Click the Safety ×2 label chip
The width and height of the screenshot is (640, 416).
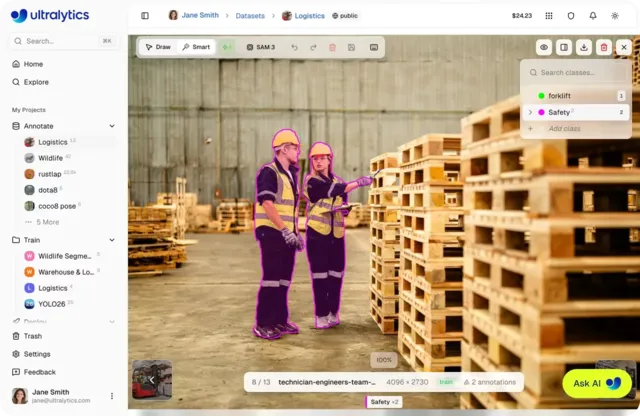tap(383, 402)
